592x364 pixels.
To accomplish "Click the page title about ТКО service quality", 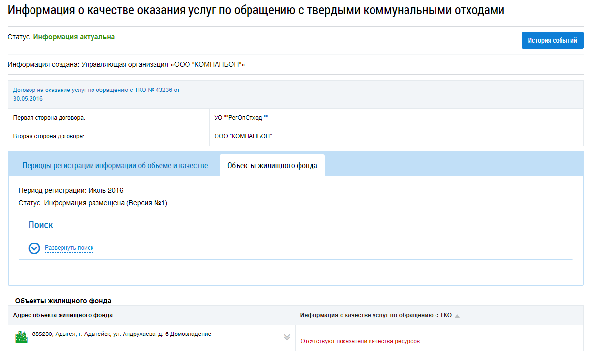I will click(256, 10).
